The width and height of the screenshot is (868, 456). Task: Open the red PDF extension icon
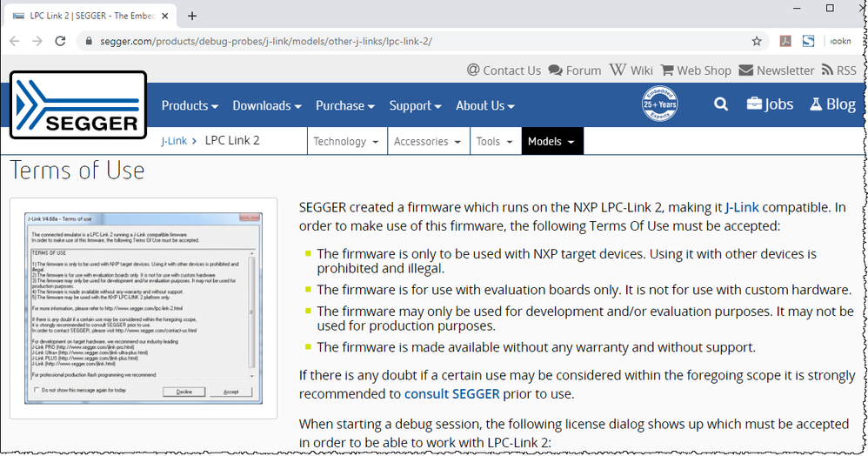(785, 41)
